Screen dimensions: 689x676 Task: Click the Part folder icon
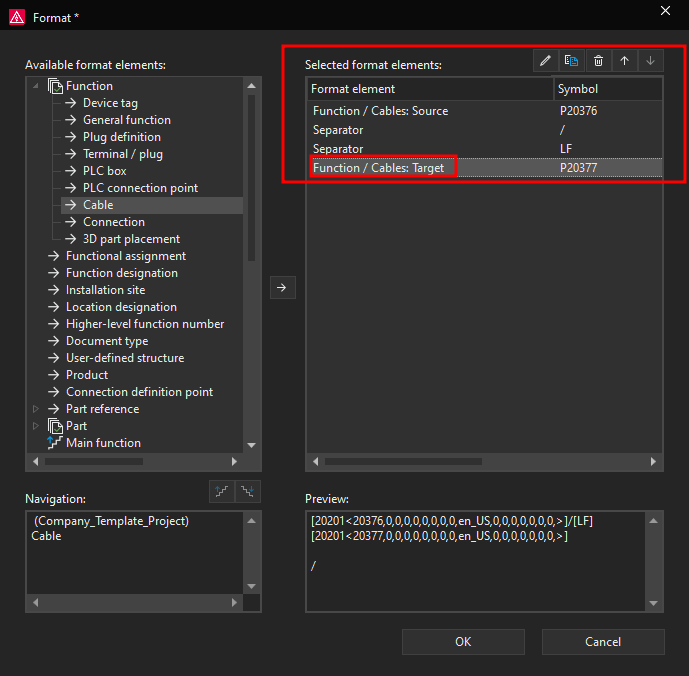click(55, 426)
